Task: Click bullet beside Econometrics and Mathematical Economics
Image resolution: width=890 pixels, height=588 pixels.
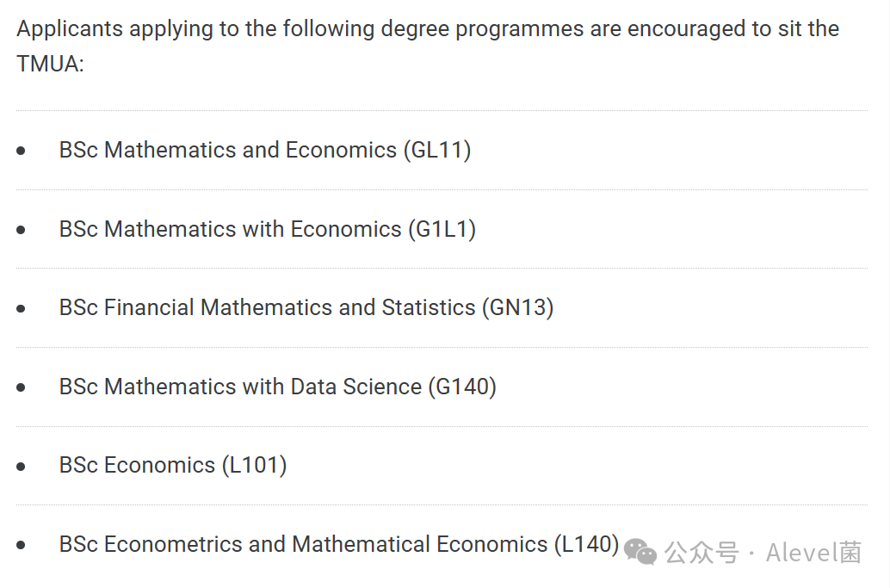Action: [x=21, y=546]
